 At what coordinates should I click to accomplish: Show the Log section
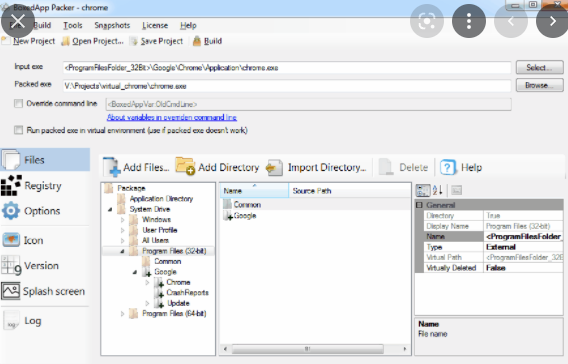click(22, 321)
